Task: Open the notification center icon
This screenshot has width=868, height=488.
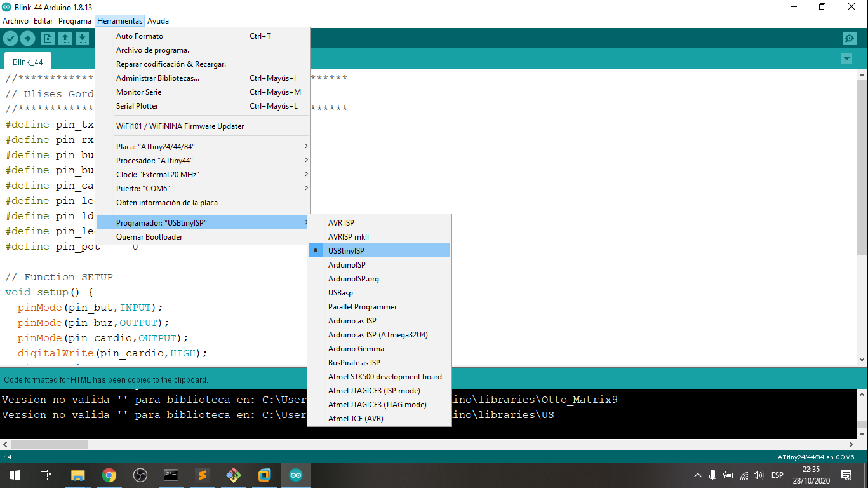Action: point(846,475)
